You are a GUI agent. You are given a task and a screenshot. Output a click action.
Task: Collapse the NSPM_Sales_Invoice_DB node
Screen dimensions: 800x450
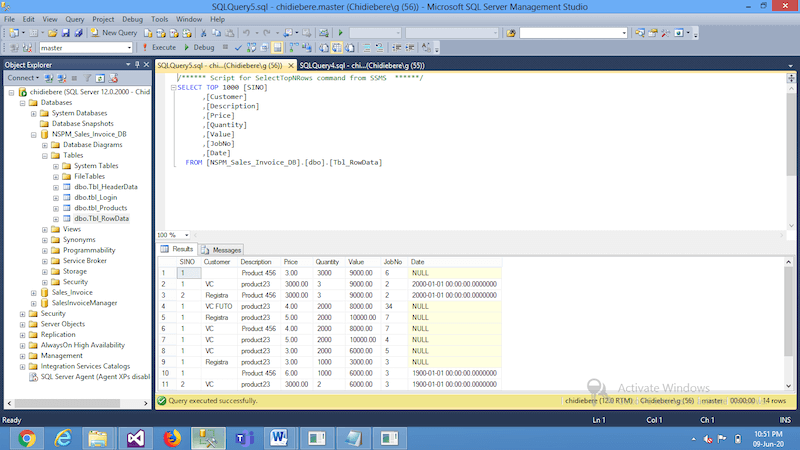pos(34,135)
